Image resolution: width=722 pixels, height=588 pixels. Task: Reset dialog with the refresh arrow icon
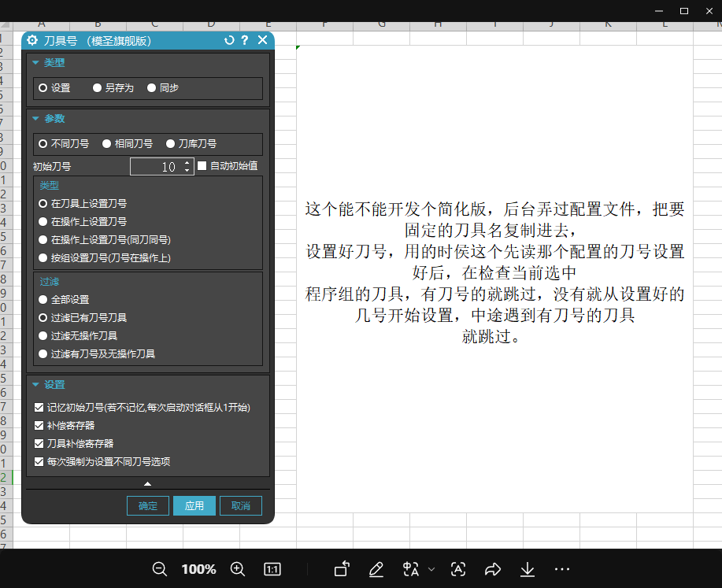coord(229,40)
